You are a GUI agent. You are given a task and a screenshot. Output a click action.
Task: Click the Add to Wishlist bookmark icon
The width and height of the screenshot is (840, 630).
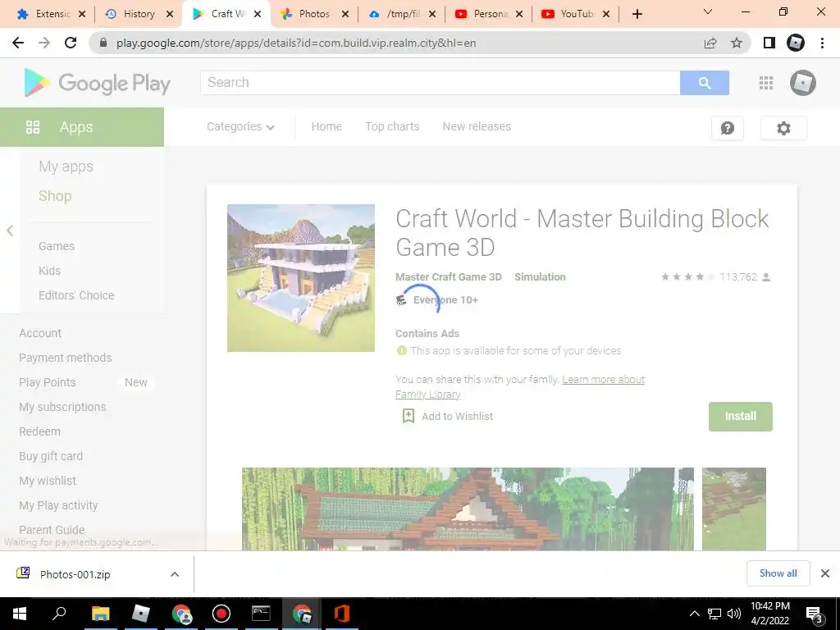(x=409, y=416)
